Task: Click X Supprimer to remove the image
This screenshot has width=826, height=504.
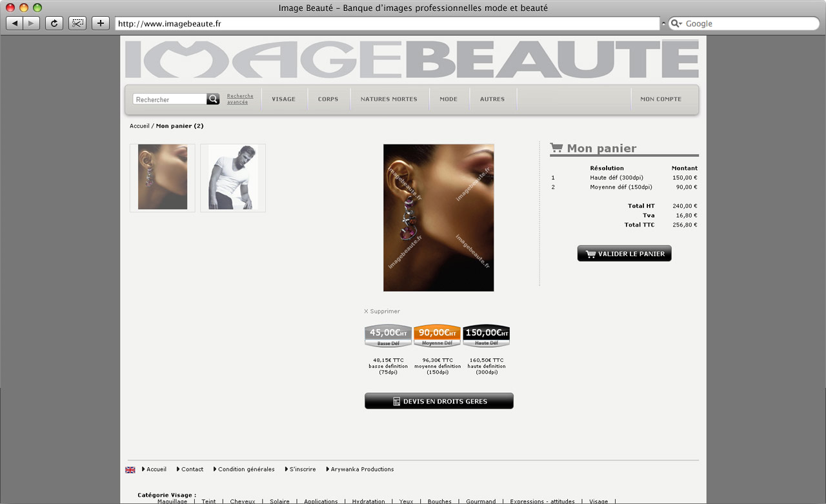Action: pos(382,312)
